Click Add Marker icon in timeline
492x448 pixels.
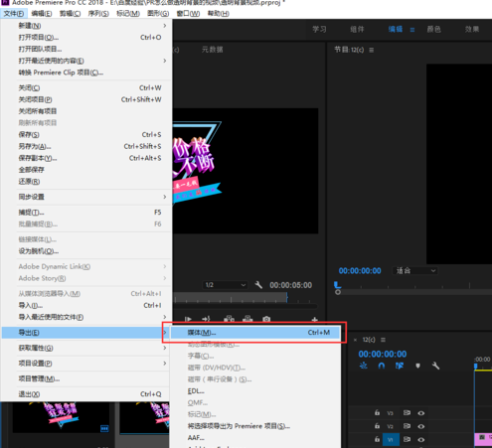pyautogui.click(x=417, y=366)
